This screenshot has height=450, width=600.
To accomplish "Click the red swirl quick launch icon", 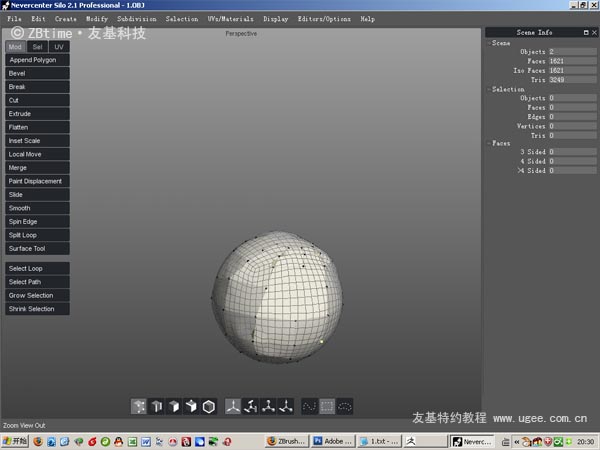I will point(92,442).
